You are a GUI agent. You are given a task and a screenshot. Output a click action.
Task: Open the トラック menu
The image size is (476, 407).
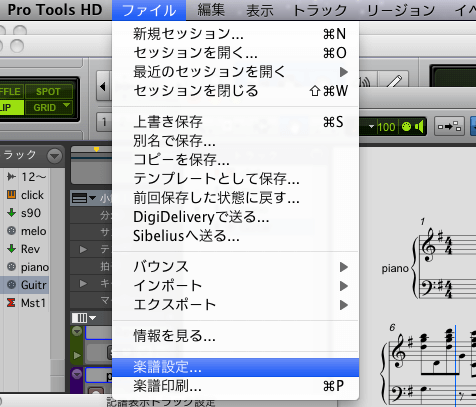tap(320, 10)
